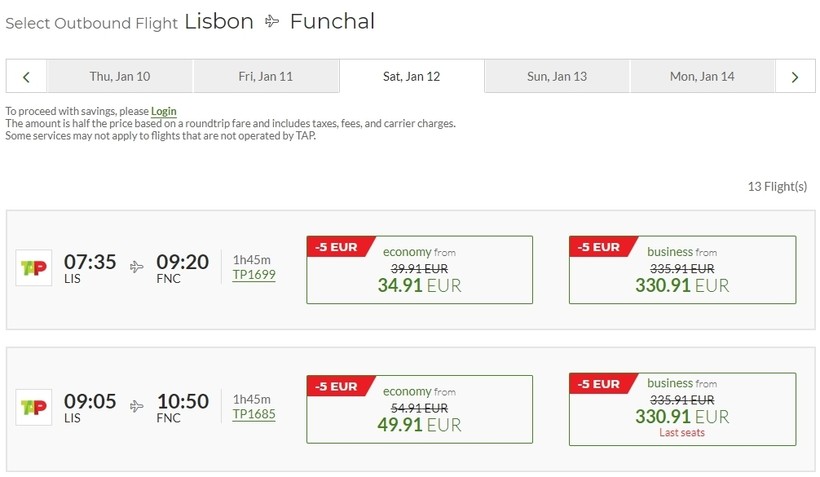Click TAP logo of the 09:05 flight
Viewport: 820px width, 477px height.
coord(34,407)
